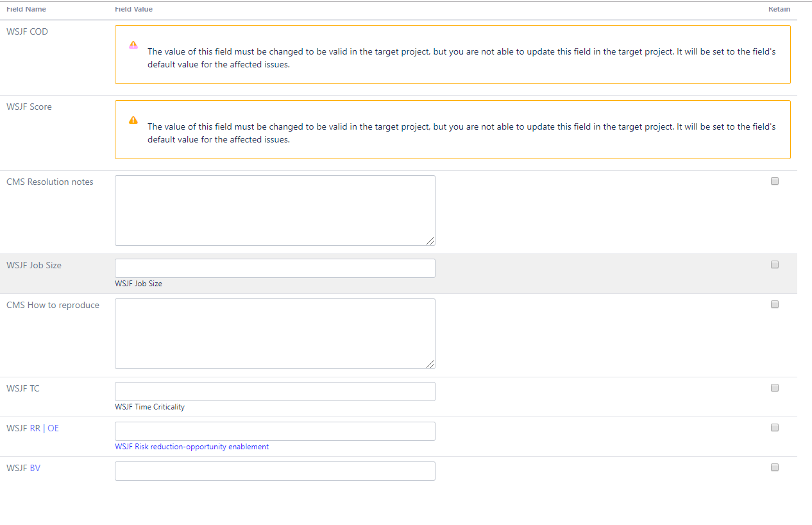Click the WSJF TC input field
Screen dimensions: 812x525
275,392
